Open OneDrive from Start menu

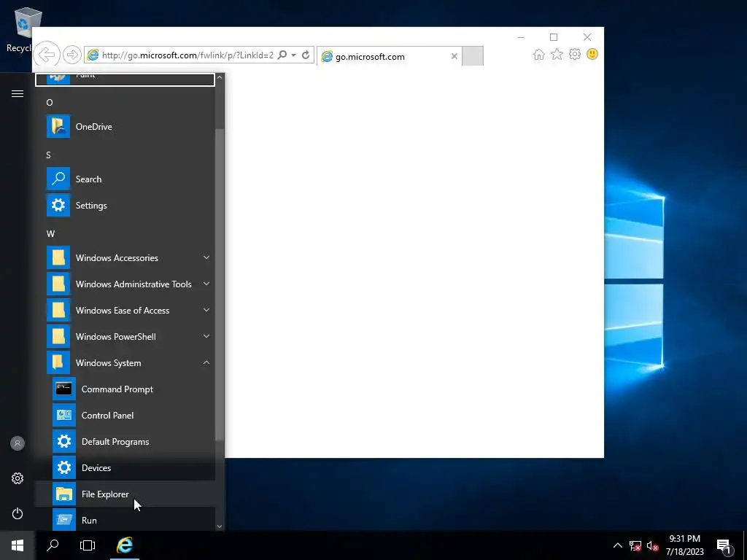125,127
